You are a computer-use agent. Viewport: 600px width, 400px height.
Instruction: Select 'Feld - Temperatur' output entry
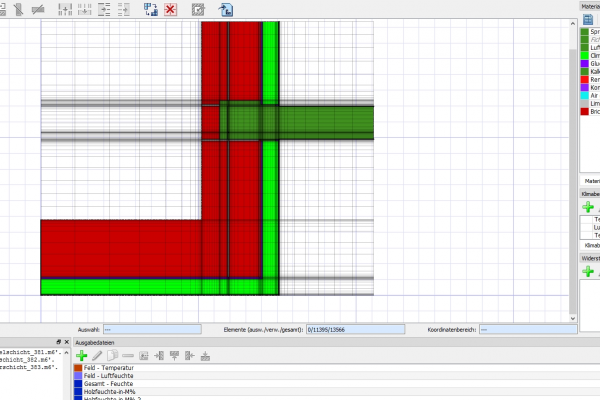pos(111,368)
